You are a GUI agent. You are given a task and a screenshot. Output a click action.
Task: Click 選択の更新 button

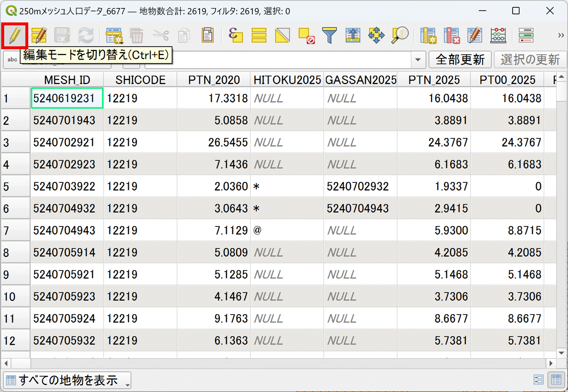(x=530, y=60)
